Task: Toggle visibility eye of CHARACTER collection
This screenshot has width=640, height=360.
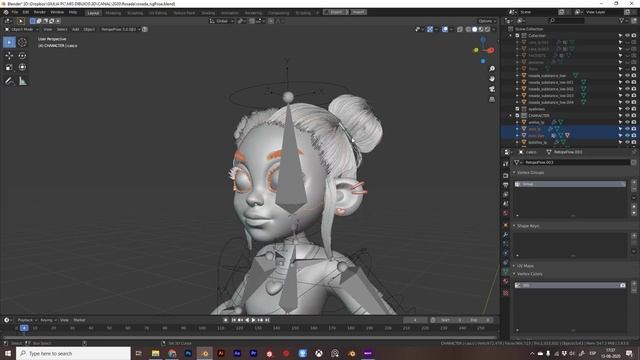Action: 627,116
